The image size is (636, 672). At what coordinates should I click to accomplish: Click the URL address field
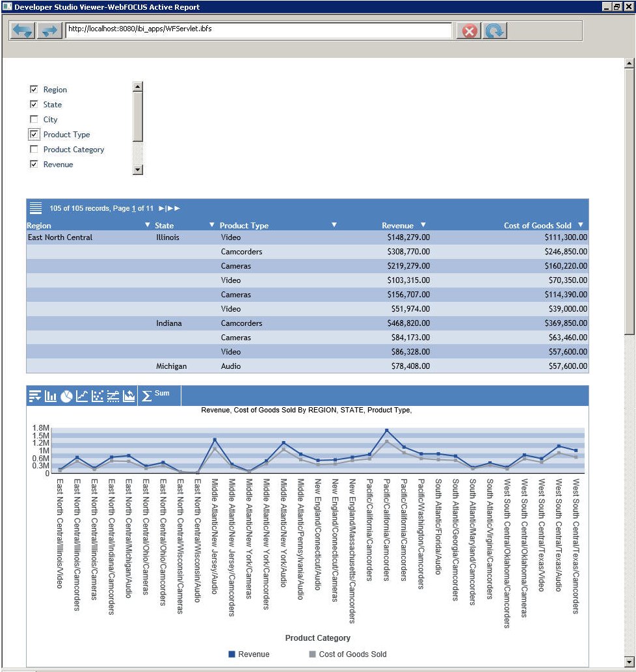(258, 30)
